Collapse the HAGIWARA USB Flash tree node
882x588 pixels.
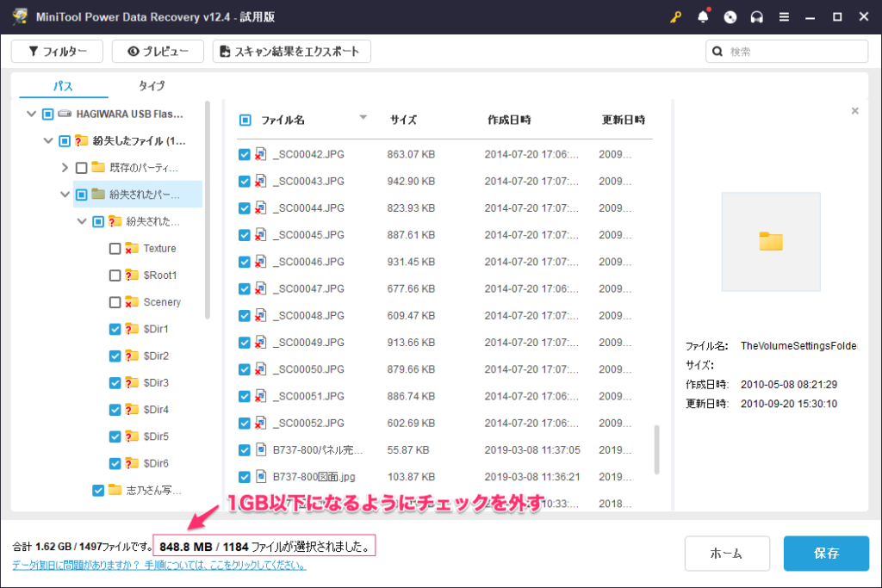pos(32,114)
